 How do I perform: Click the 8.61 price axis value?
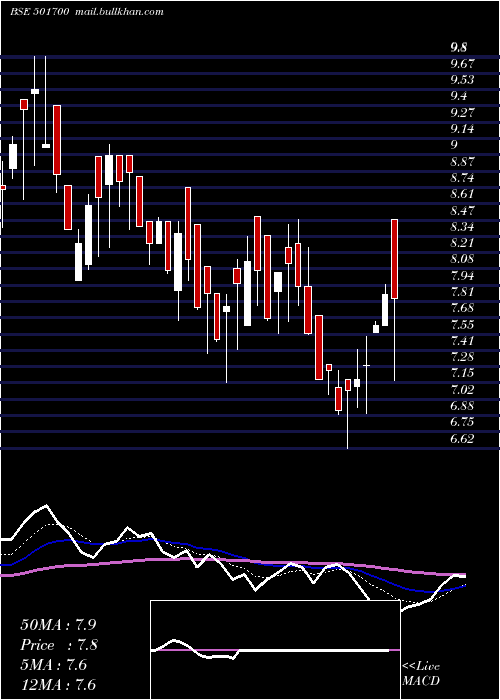click(462, 194)
